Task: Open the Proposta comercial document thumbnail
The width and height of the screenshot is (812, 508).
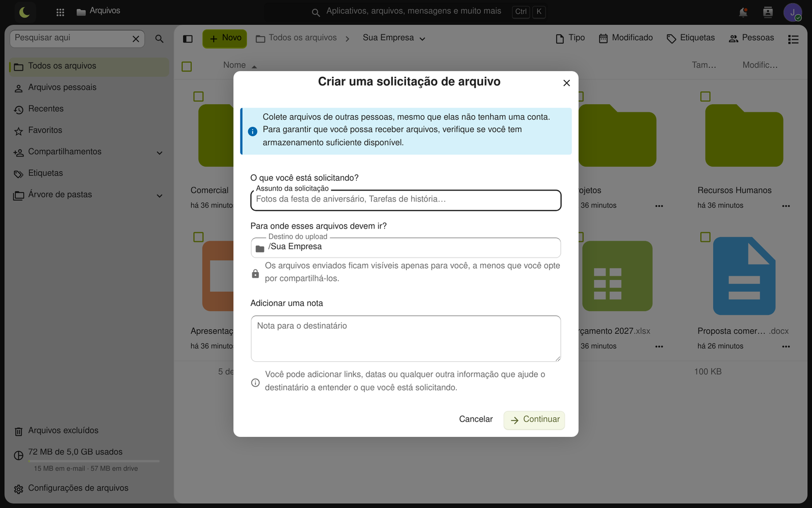Action: coord(744,276)
